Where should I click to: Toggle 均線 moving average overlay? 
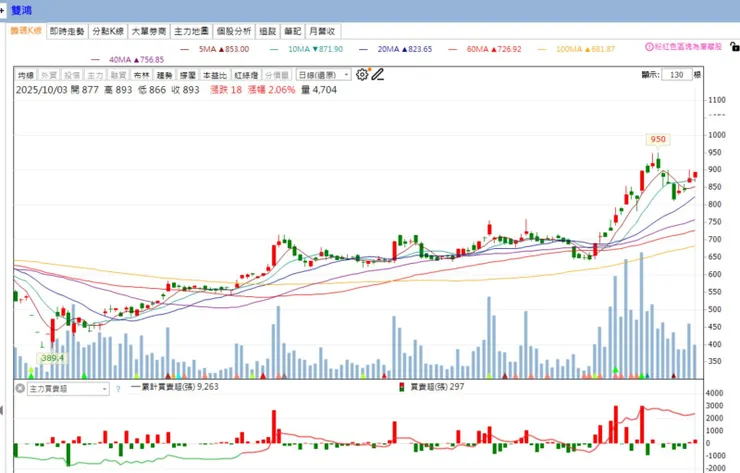point(25,75)
